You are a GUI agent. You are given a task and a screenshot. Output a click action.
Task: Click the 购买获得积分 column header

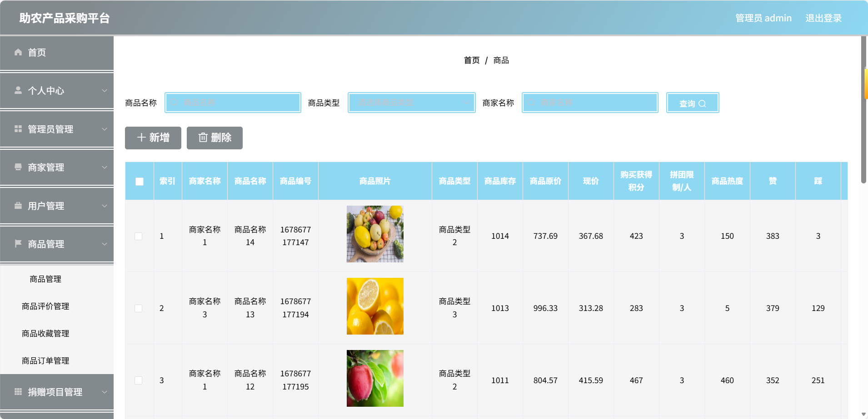click(x=636, y=181)
